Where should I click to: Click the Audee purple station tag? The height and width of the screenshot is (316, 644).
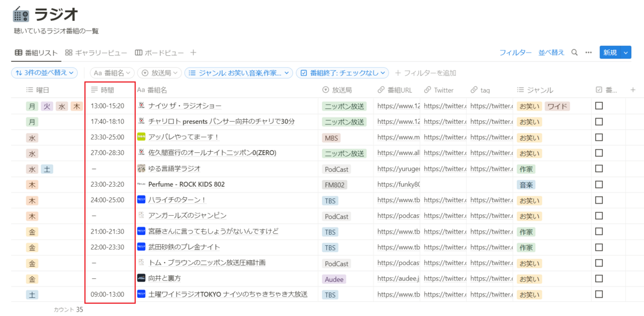point(334,279)
